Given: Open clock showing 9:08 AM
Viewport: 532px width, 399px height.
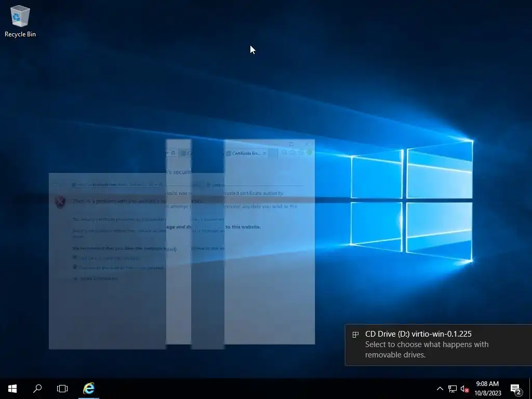Looking at the screenshot, I should 487,389.
